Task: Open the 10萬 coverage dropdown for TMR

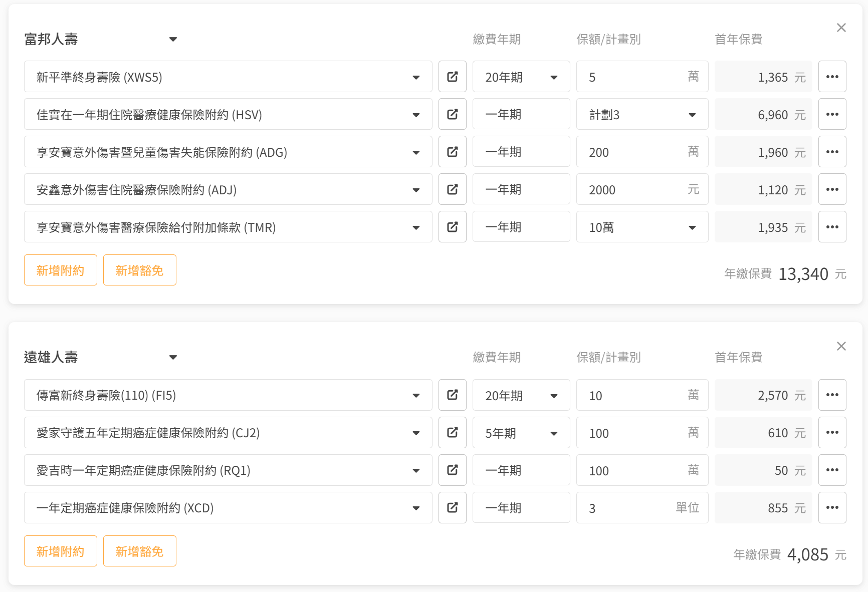Action: (x=641, y=227)
